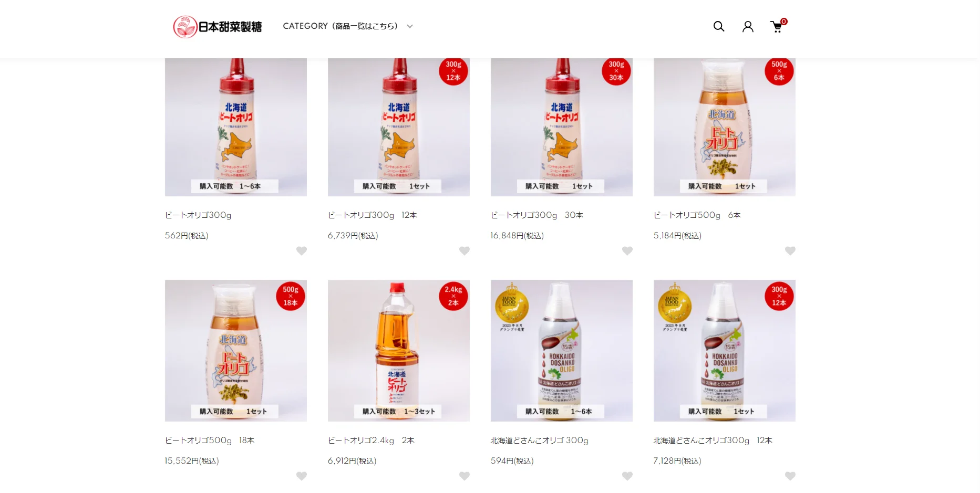
Task: Toggle the heart for ビートオリゴ500g 6本
Action: click(790, 251)
